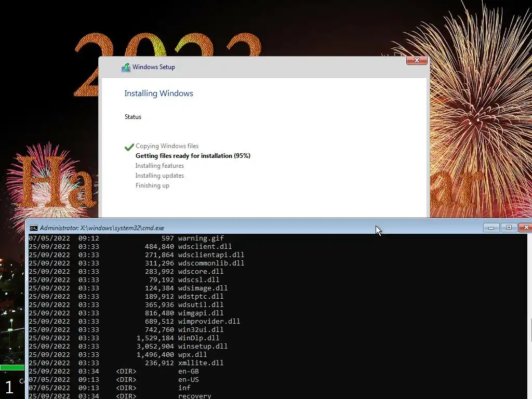
Task: Click the WinDlp.dll entry
Action: point(198,338)
